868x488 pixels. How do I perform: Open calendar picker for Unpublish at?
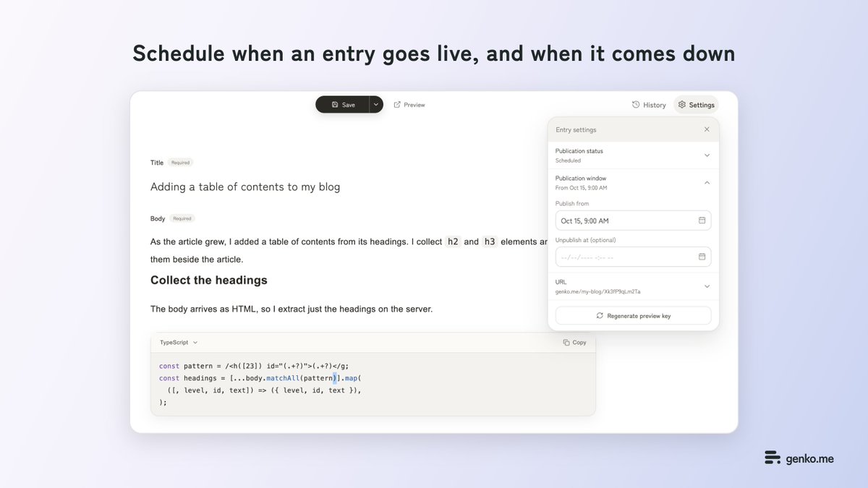[702, 257]
